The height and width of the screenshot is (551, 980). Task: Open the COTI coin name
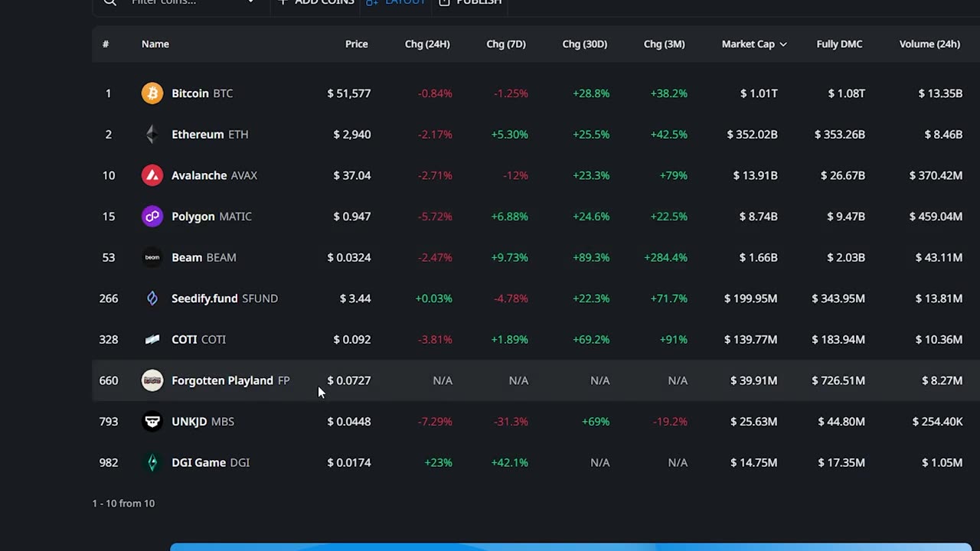point(198,339)
